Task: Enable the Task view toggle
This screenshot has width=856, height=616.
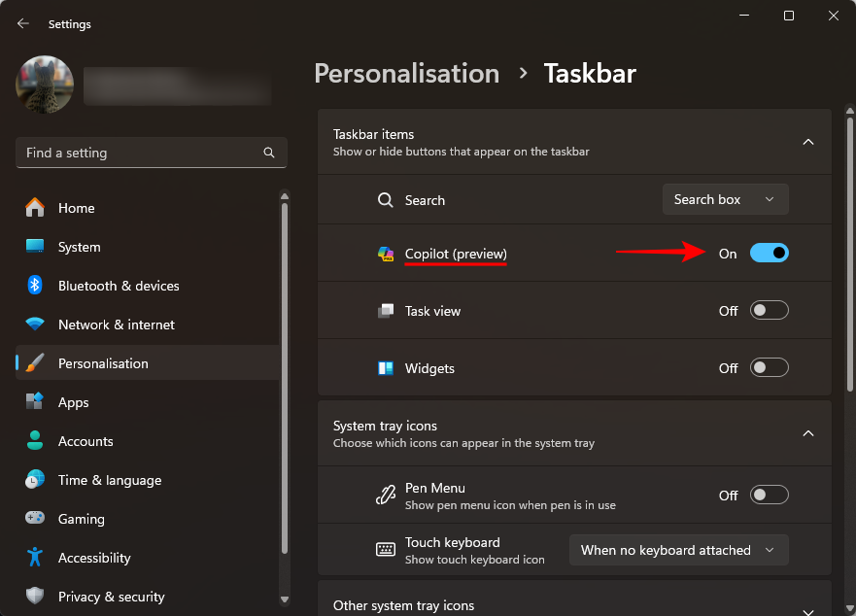Action: [x=769, y=311]
